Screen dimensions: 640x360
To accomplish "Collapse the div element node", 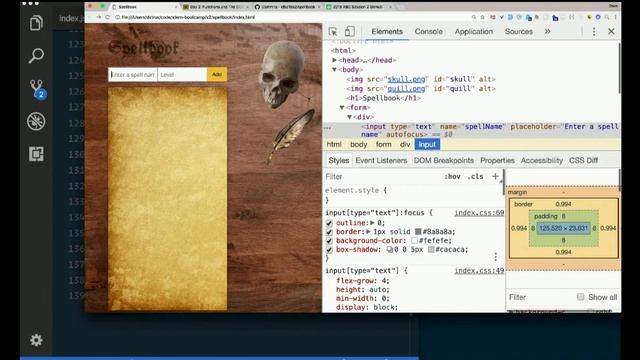I will pyautogui.click(x=350, y=117).
